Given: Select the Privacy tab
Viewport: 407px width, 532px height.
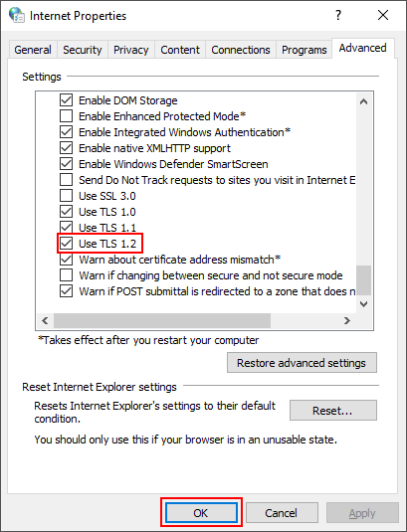Looking at the screenshot, I should 131,50.
